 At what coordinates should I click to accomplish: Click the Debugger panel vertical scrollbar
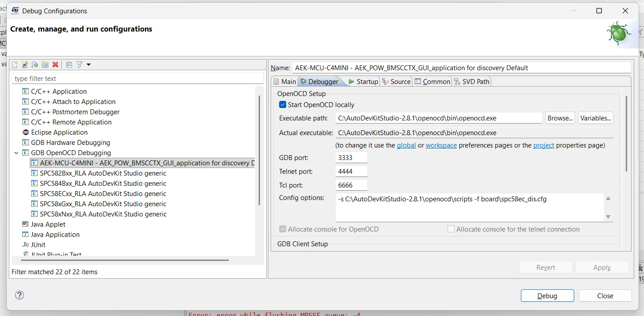[627, 133]
